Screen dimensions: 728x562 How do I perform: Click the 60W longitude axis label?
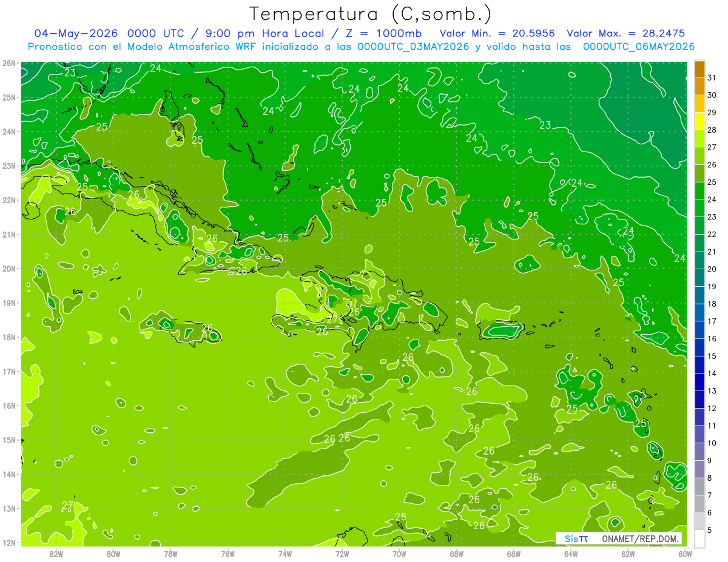[686, 554]
